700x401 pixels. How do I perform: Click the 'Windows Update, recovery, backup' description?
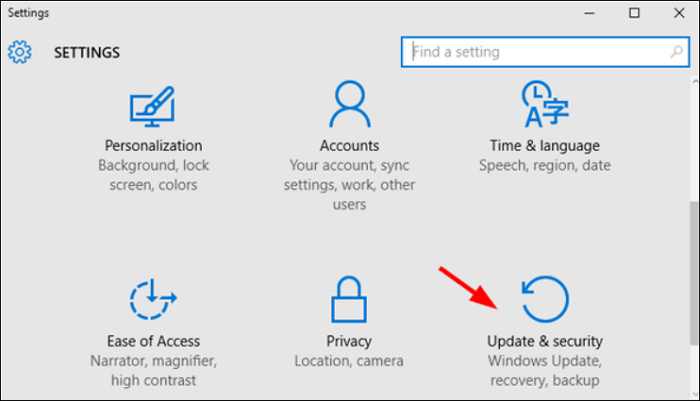tap(545, 370)
